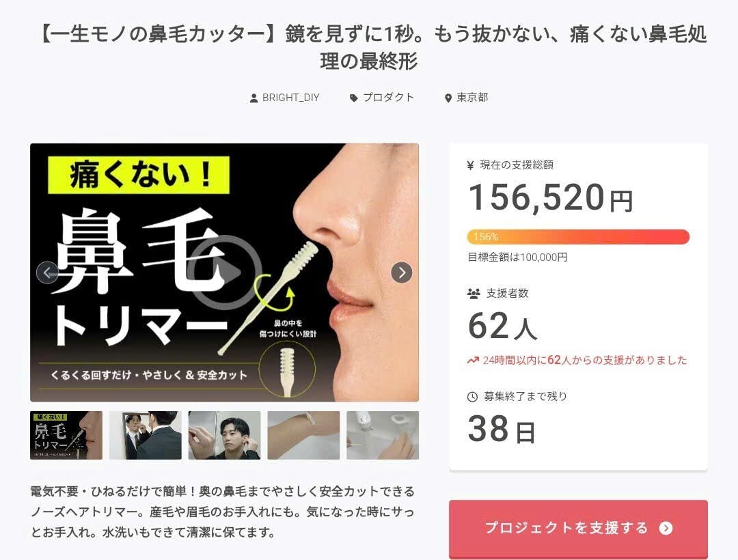The width and height of the screenshot is (738, 560).
Task: Click the clock icon beside 募集終了まで残り
Action: click(x=472, y=397)
